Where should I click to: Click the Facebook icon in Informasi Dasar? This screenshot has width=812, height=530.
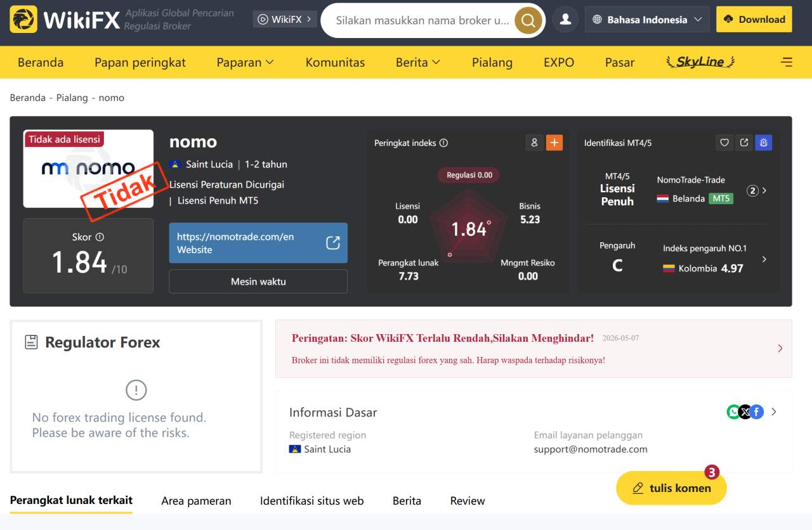(757, 412)
